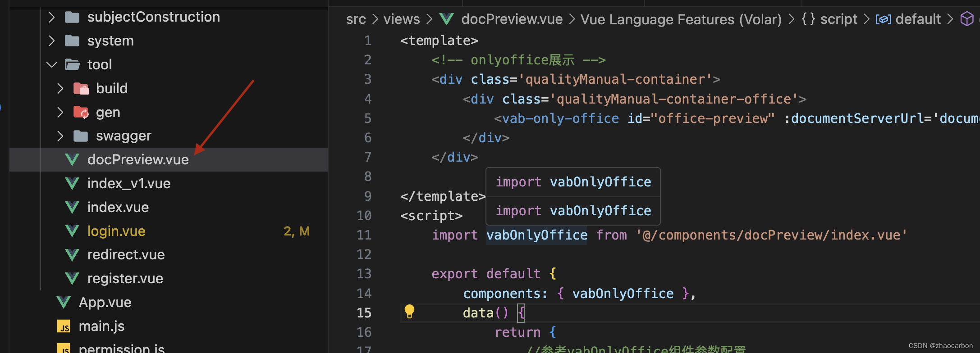This screenshot has width=980, height=353.
Task: Open register.vue file
Action: pos(169,279)
